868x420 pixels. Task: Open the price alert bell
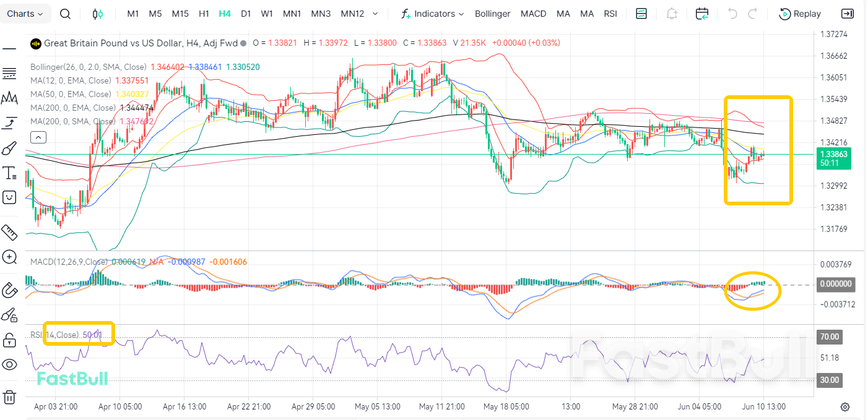[x=672, y=14]
